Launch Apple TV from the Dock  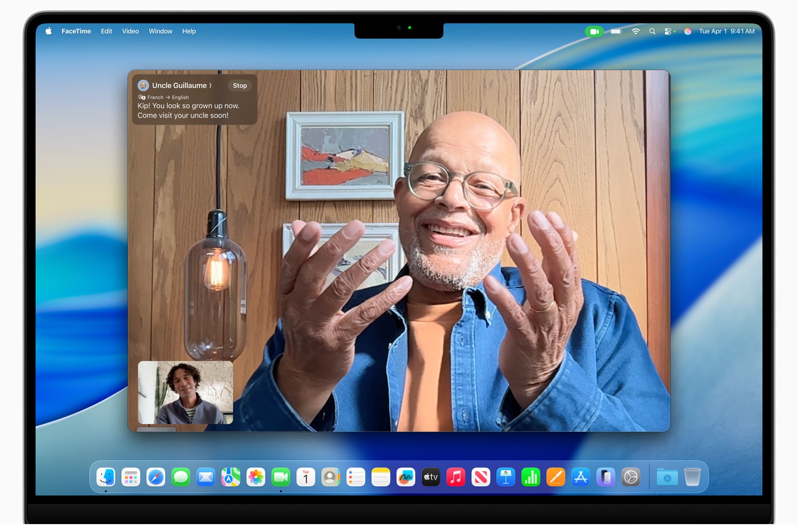point(431,477)
